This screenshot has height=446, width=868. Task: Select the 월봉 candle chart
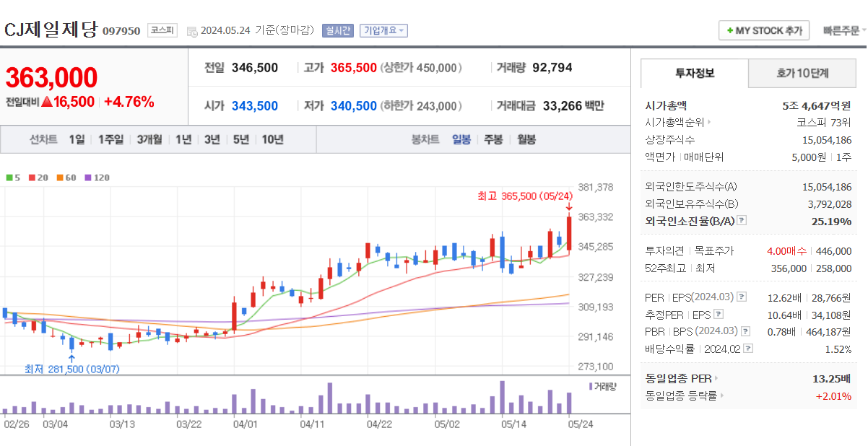[526, 139]
